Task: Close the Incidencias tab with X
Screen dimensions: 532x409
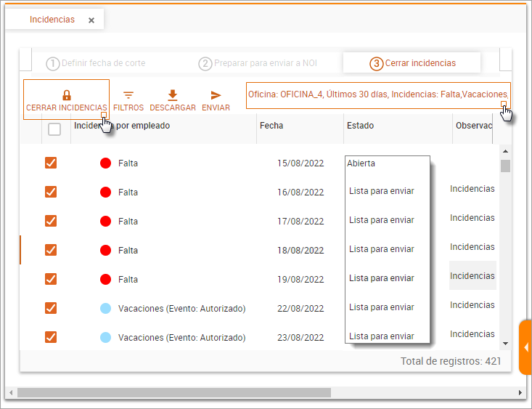Action: pos(91,20)
